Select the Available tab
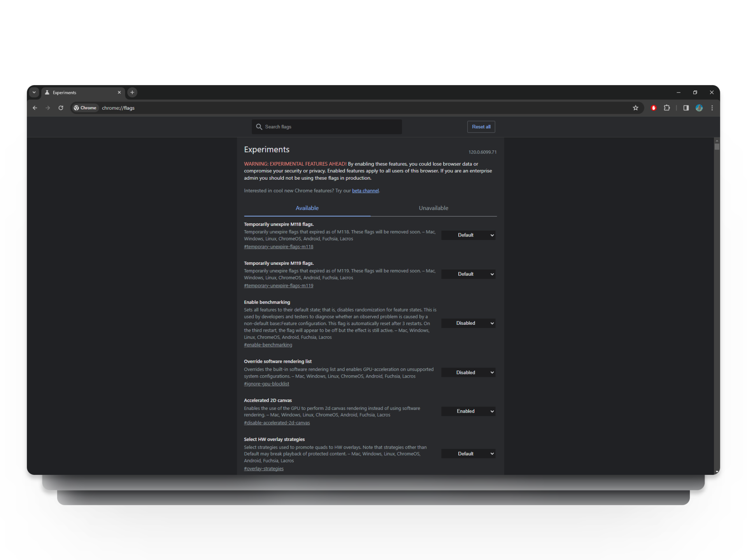 pyautogui.click(x=307, y=208)
